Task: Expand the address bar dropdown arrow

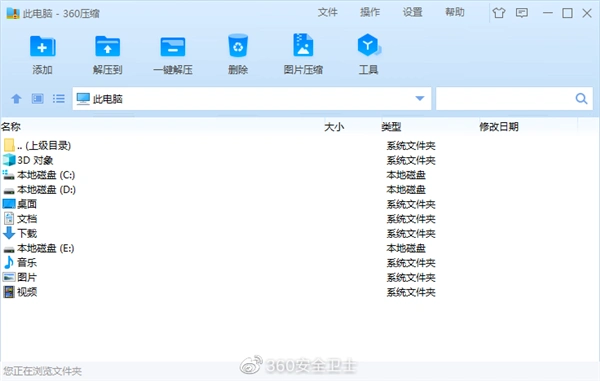Action: click(420, 99)
